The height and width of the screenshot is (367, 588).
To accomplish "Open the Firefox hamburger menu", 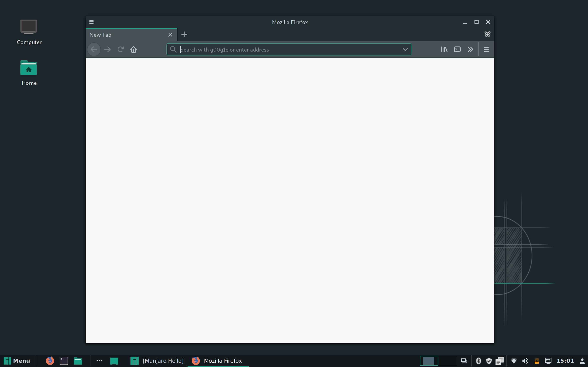I will [x=486, y=49].
